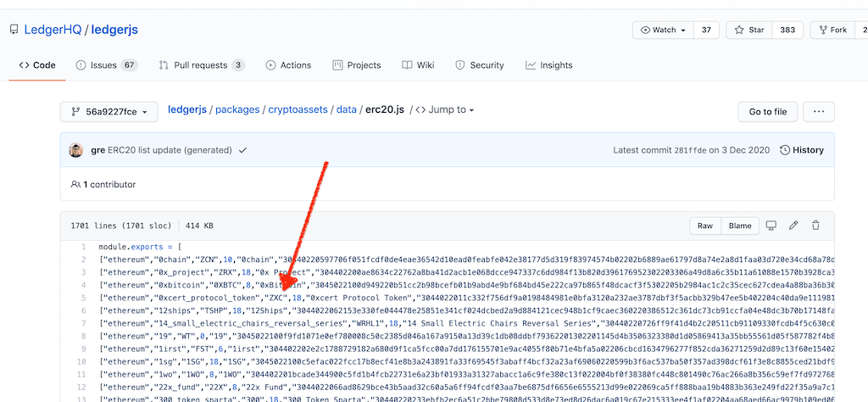Click the Go to file button

[x=768, y=112]
